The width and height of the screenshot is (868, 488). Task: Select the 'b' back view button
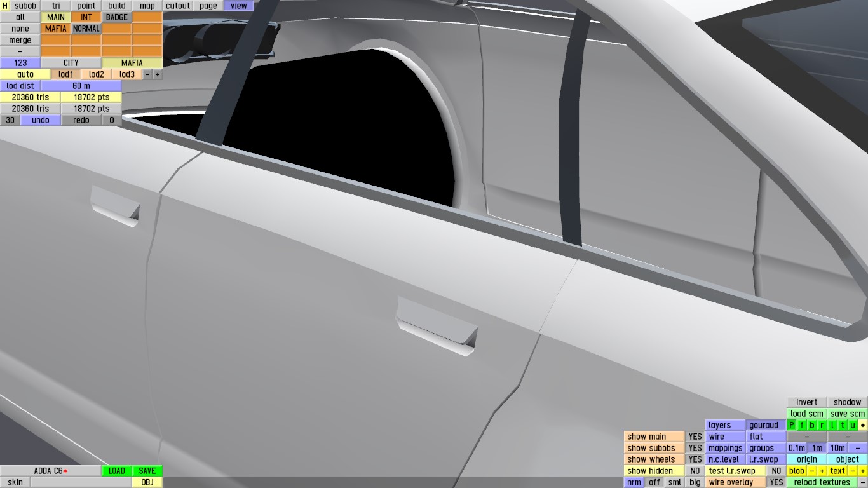[812, 425]
